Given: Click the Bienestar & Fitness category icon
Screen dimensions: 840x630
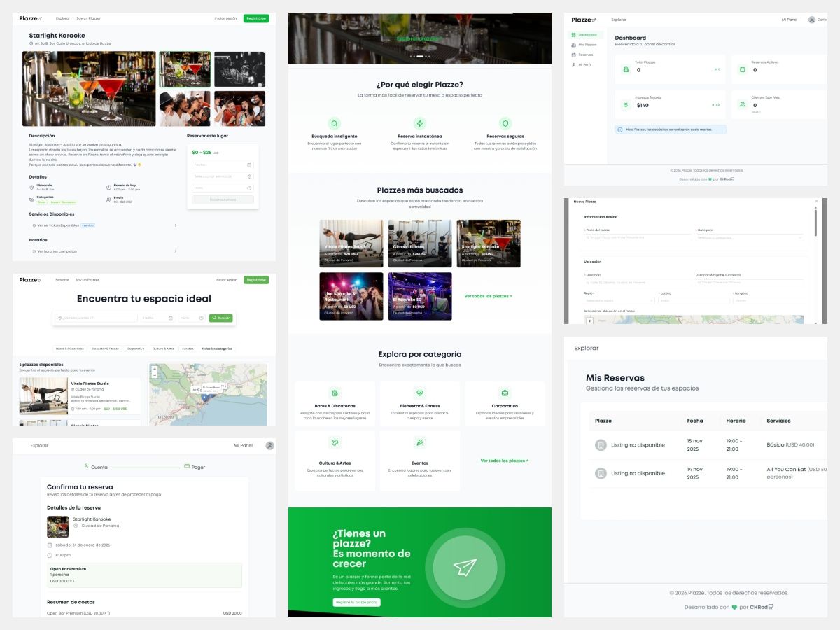Looking at the screenshot, I should point(420,393).
